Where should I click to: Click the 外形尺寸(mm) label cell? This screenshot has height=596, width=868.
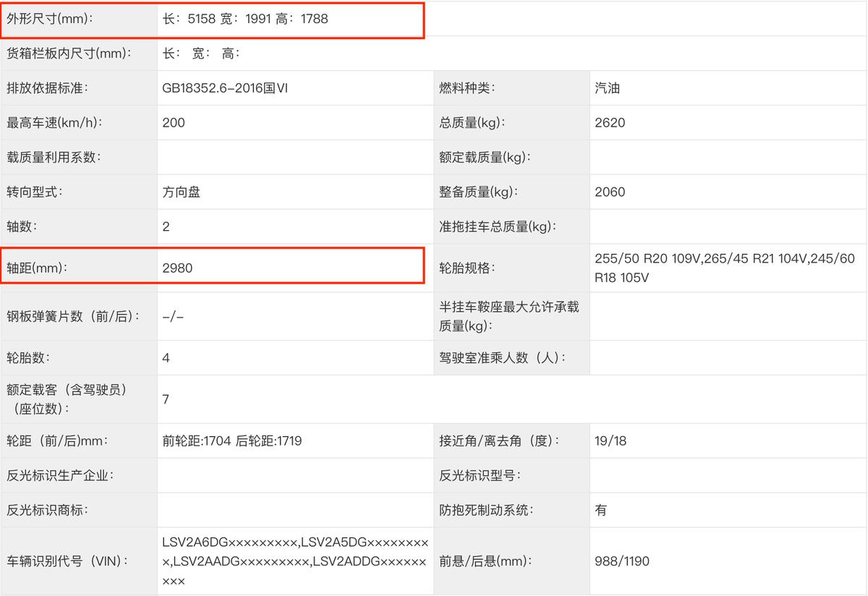click(x=49, y=20)
